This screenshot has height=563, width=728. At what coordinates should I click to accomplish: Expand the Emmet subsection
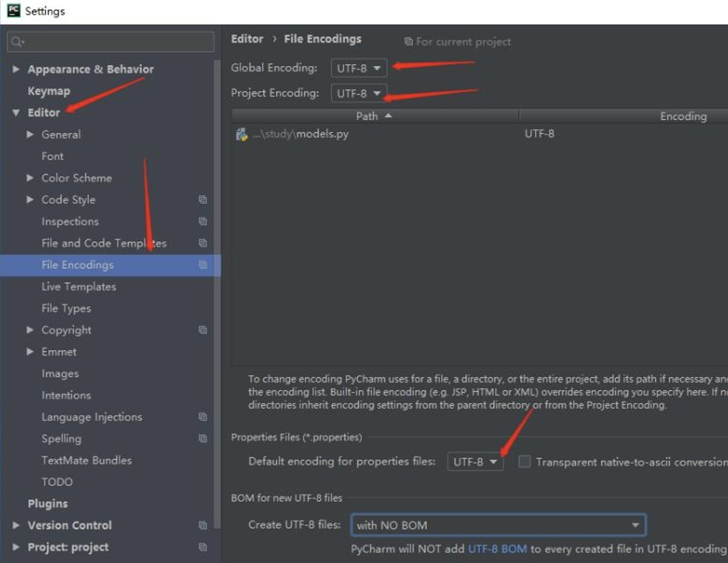click(30, 352)
